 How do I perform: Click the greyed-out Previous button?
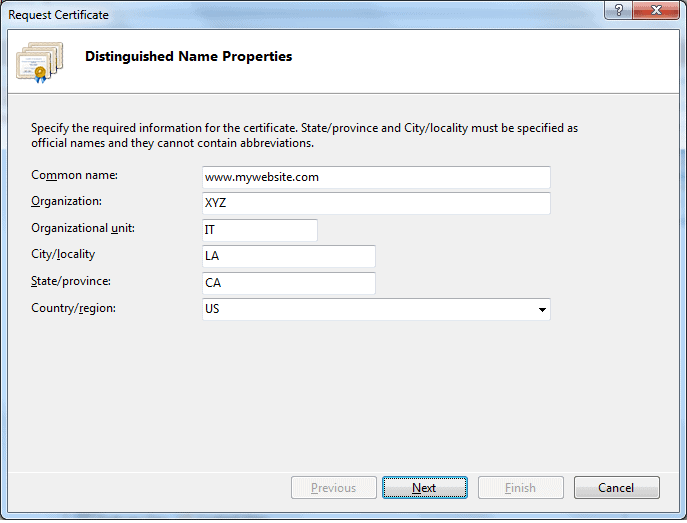tap(333, 488)
